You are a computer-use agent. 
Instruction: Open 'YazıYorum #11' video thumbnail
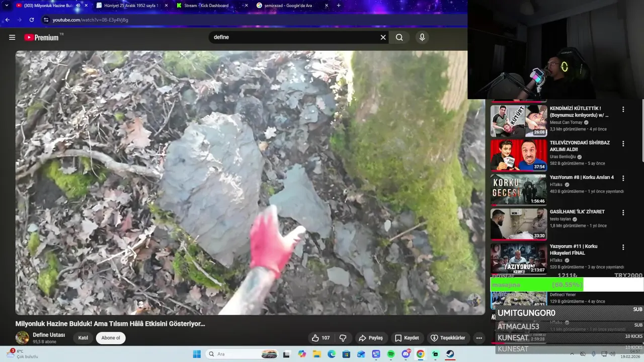[519, 259]
